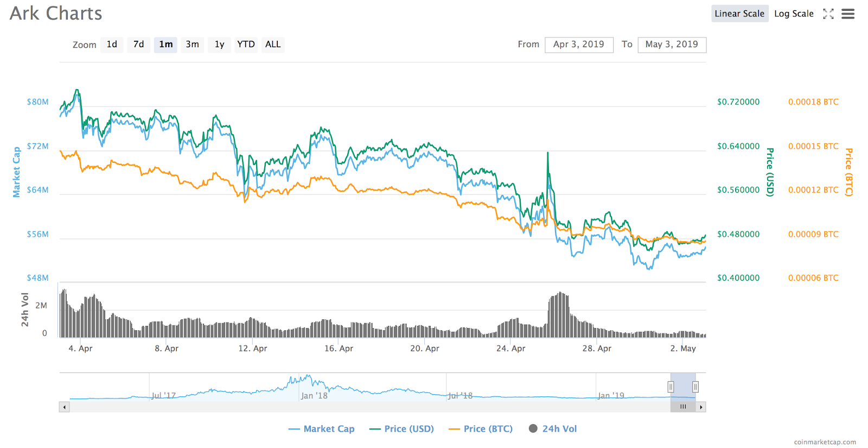Open the chart hamburger menu
The width and height of the screenshot is (868, 448).
(848, 14)
